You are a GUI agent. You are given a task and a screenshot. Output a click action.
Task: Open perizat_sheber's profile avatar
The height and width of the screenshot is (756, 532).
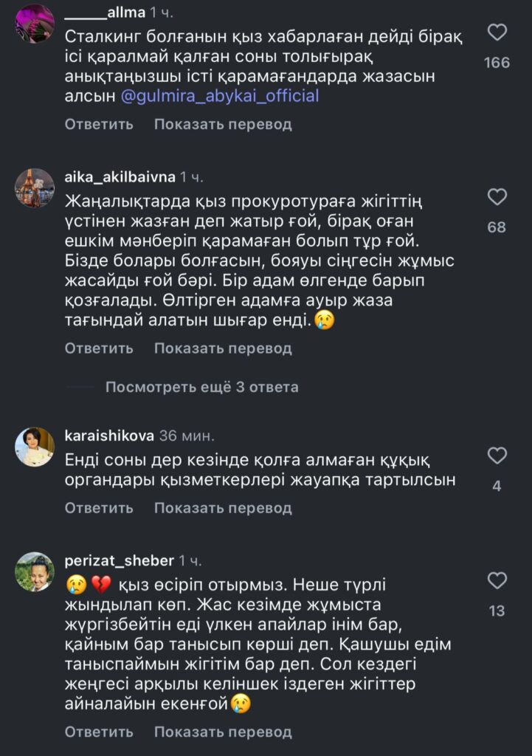coord(35,571)
